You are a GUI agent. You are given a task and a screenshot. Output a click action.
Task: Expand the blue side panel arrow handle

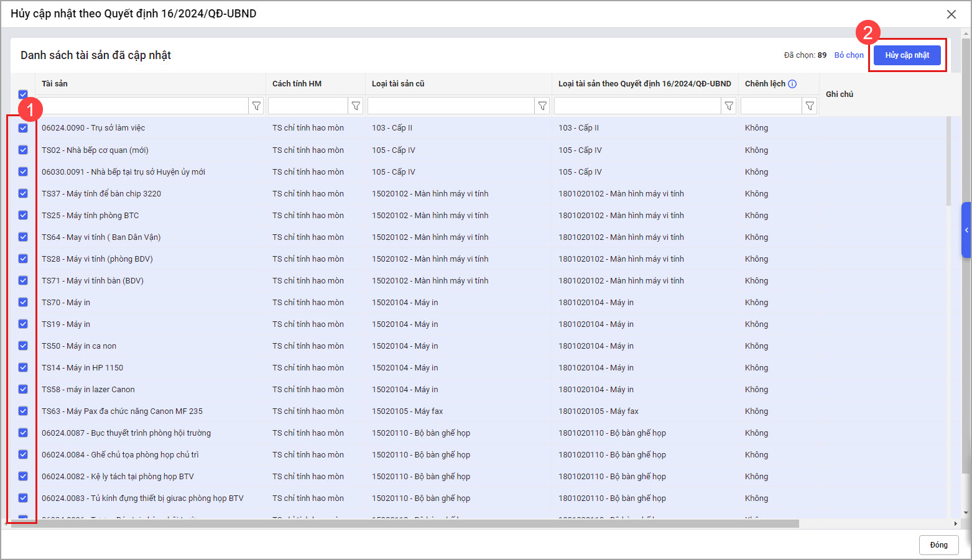click(x=966, y=230)
